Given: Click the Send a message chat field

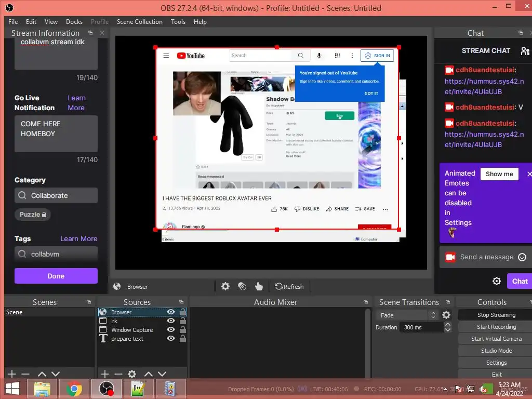Looking at the screenshot, I should pyautogui.click(x=486, y=257).
